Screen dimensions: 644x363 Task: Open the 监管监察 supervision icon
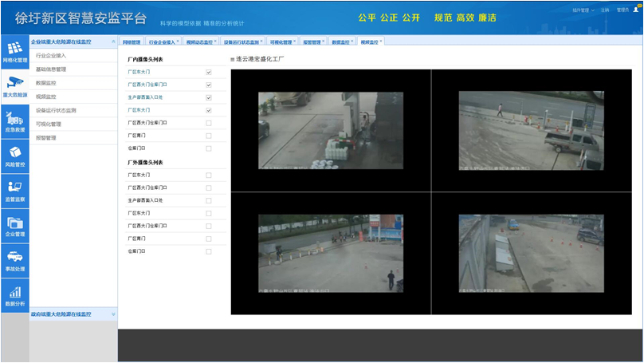14,188
